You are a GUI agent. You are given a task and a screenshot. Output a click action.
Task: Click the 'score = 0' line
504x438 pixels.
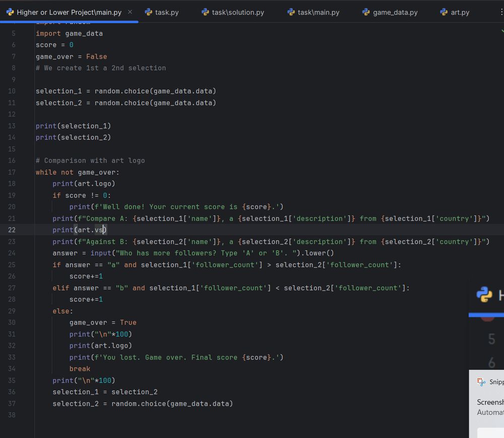pyautogui.click(x=54, y=45)
